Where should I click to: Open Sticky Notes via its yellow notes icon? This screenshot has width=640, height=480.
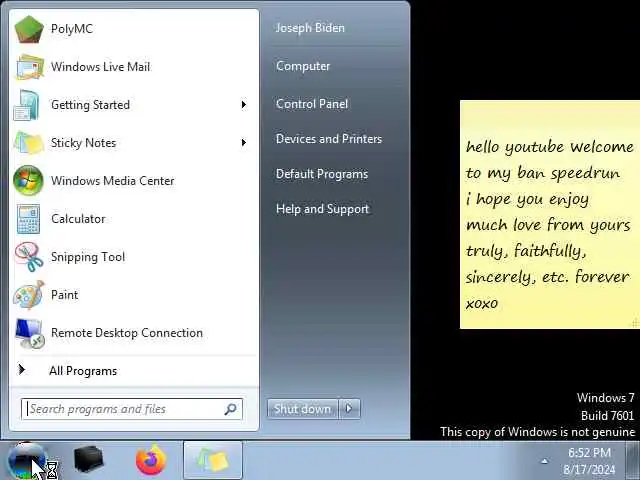click(29, 143)
